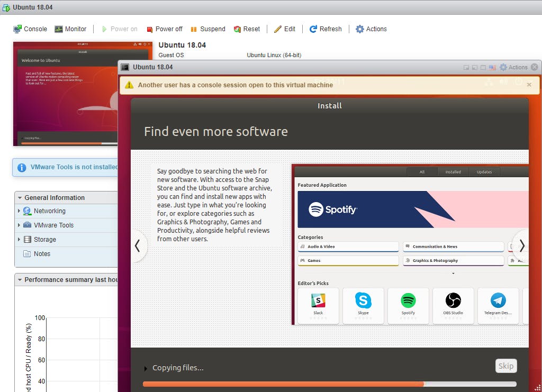Click the Guest OS label

[x=171, y=55]
